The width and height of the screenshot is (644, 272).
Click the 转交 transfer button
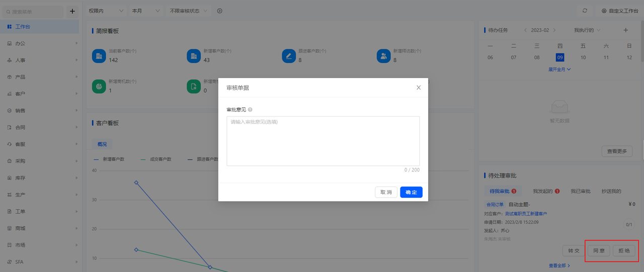tap(574, 251)
